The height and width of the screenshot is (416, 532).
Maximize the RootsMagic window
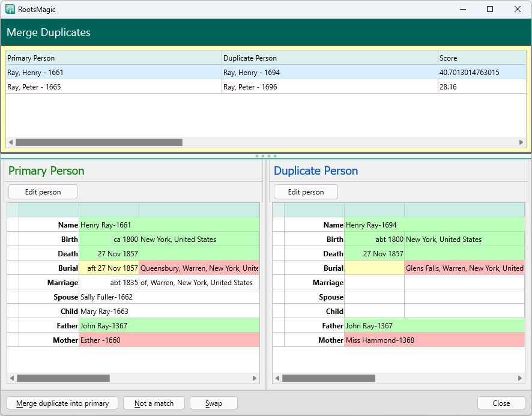(490, 9)
